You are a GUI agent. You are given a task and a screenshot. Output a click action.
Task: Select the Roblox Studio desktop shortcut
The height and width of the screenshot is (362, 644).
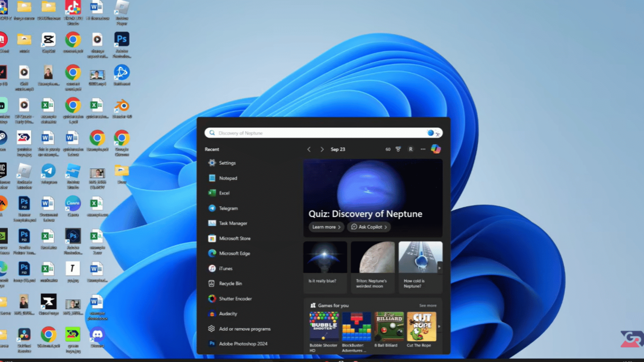(73, 177)
